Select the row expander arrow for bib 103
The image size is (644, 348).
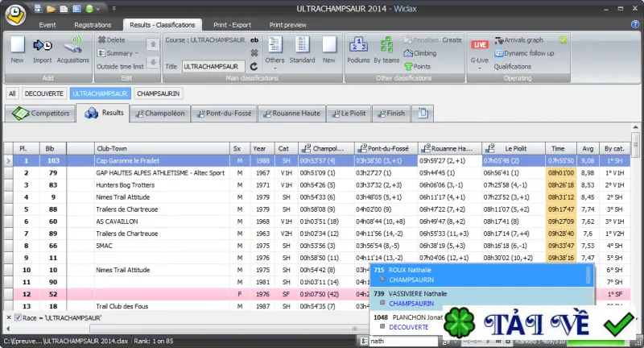pyautogui.click(x=8, y=160)
